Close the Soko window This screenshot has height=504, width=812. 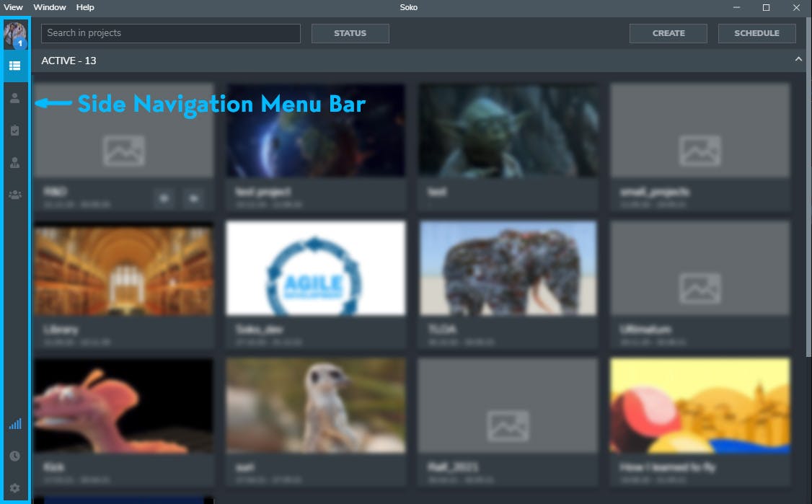point(796,7)
